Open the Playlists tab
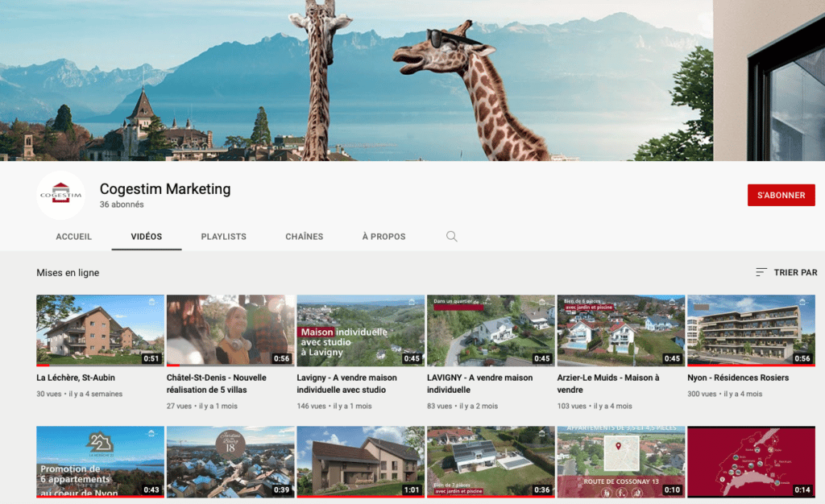Viewport: 825px width, 504px height. (x=224, y=237)
